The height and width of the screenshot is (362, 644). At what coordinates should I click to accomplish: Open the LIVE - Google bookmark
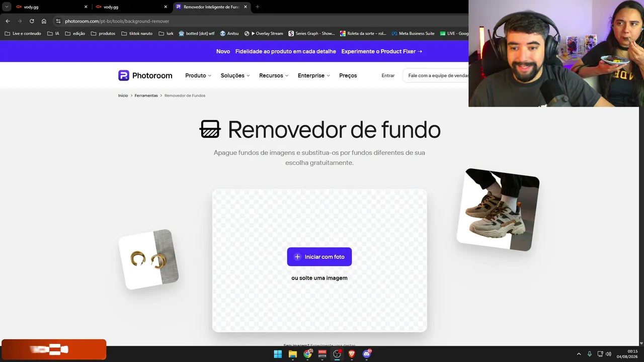[x=454, y=34]
